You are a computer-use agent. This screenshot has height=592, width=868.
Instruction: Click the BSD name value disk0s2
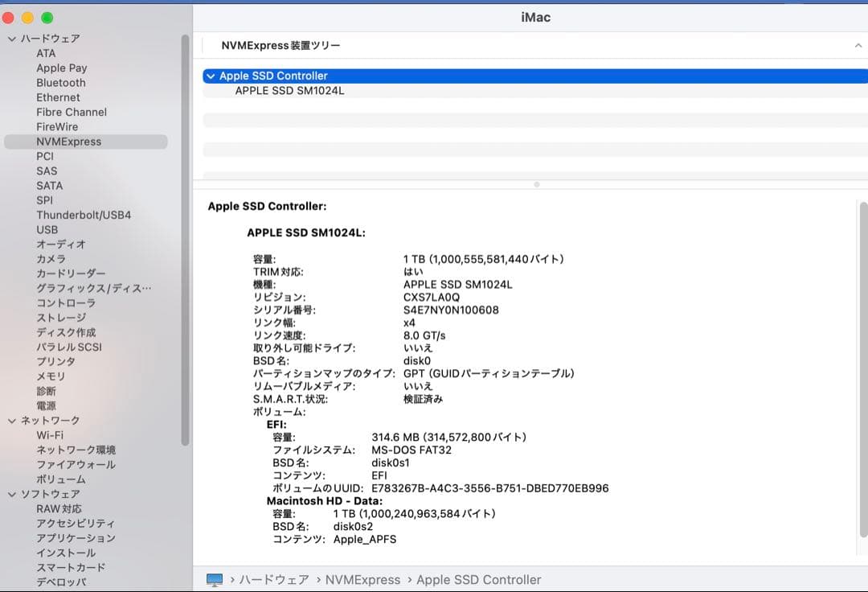coord(353,527)
